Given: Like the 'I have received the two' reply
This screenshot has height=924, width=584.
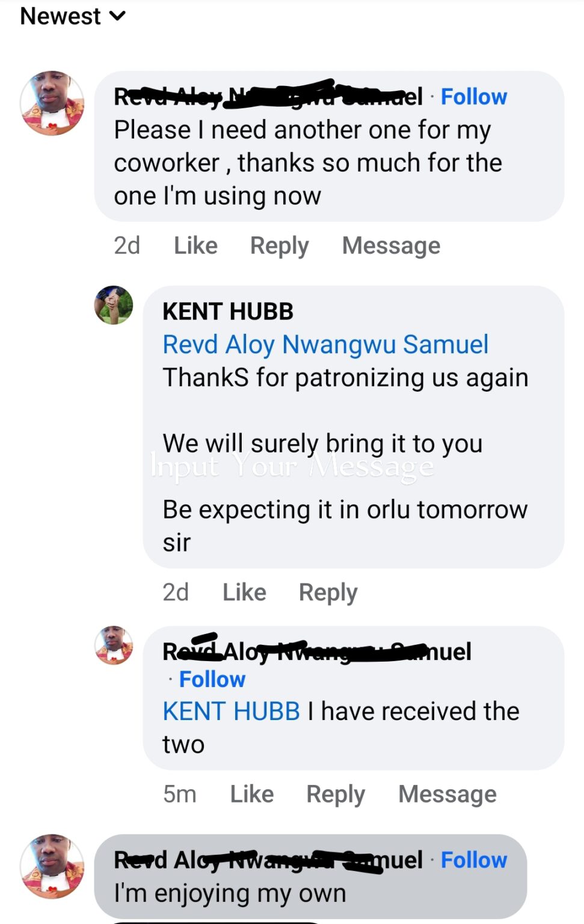Looking at the screenshot, I should 252,794.
